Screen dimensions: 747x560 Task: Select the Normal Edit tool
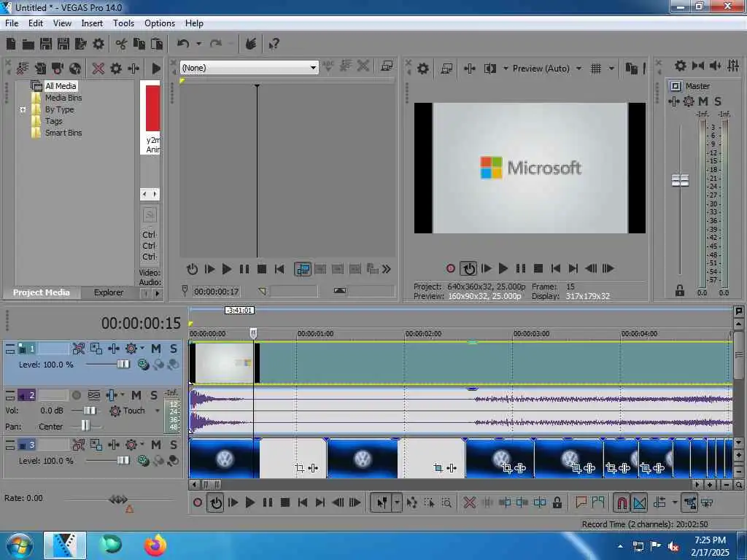[x=382, y=502]
